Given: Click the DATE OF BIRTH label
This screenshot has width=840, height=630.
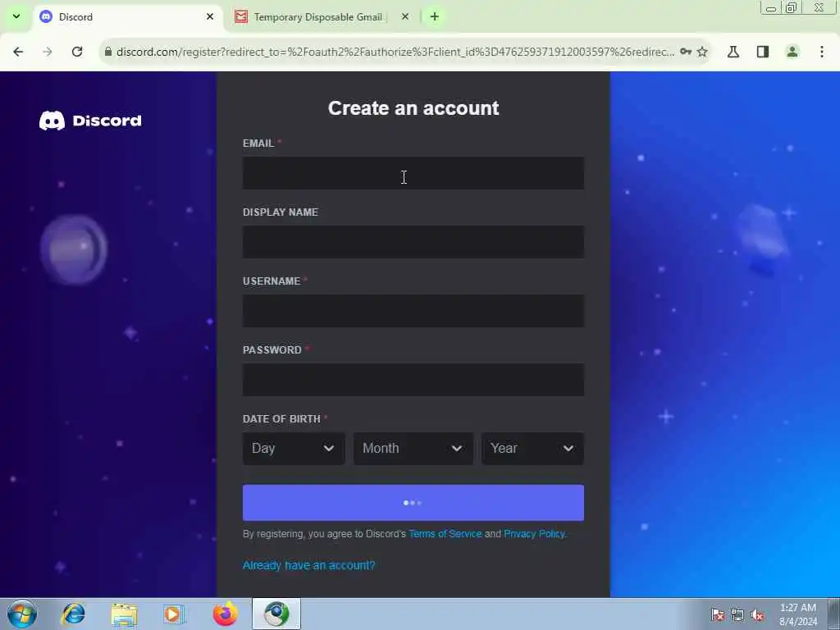Looking at the screenshot, I should click(282, 419).
